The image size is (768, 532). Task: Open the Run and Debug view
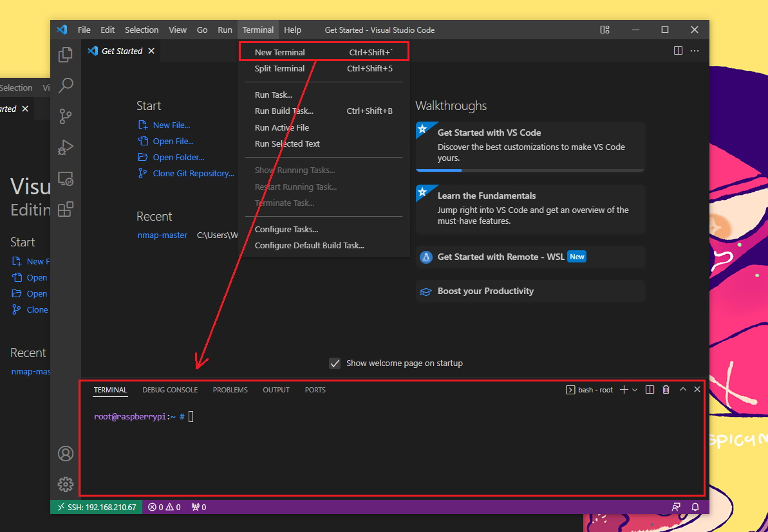(x=66, y=147)
